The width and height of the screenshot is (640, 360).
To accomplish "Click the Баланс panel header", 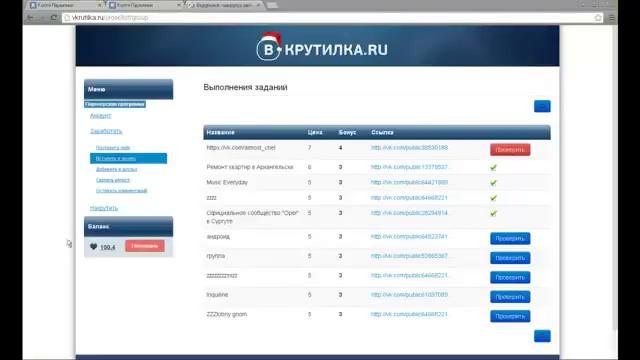I will coord(129,226).
